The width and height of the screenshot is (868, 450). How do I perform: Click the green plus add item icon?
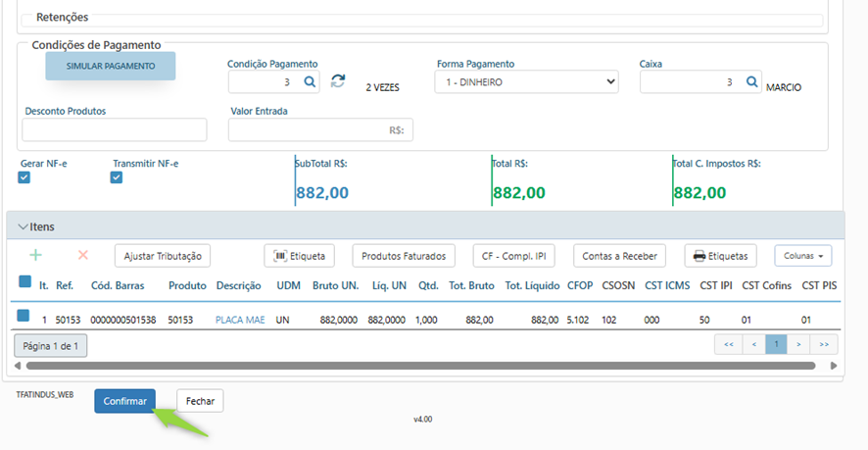point(36,256)
